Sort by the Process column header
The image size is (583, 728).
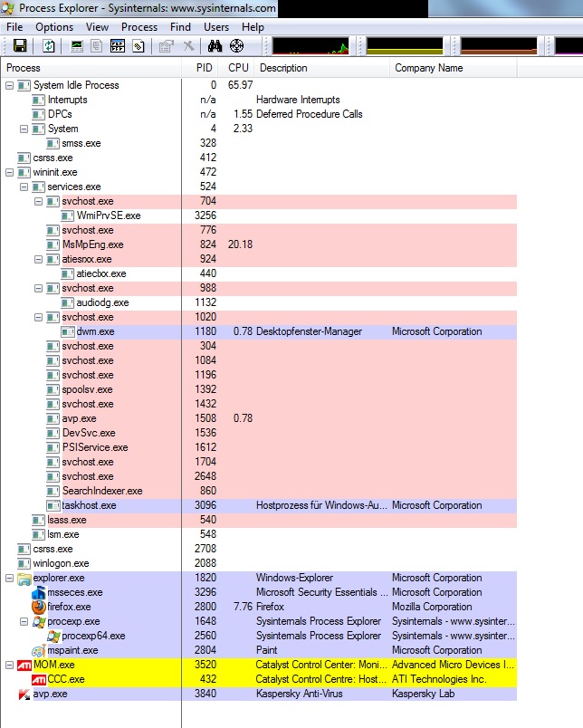[x=91, y=68]
